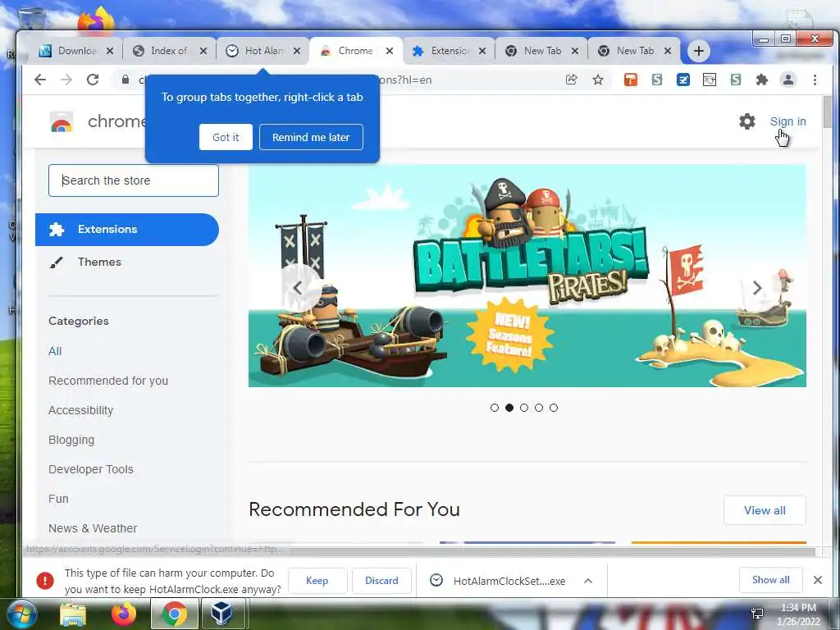
Task: Click the Chrome Web Store logo
Action: click(62, 121)
